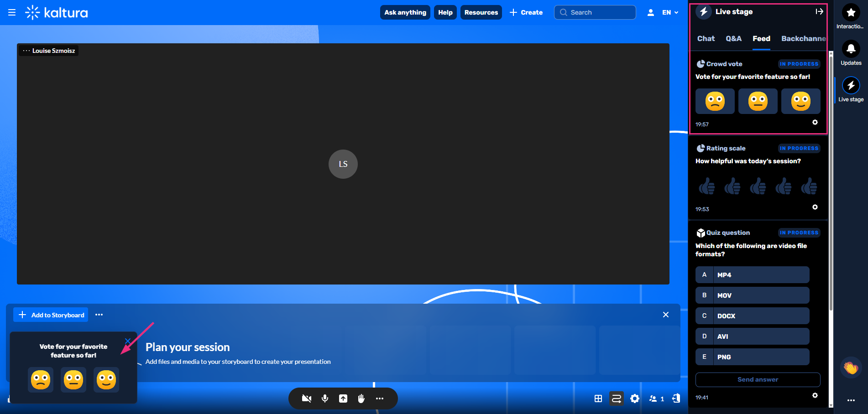Screen dimensions: 868x414
Task: Click the Ask anything button
Action: 405,12
